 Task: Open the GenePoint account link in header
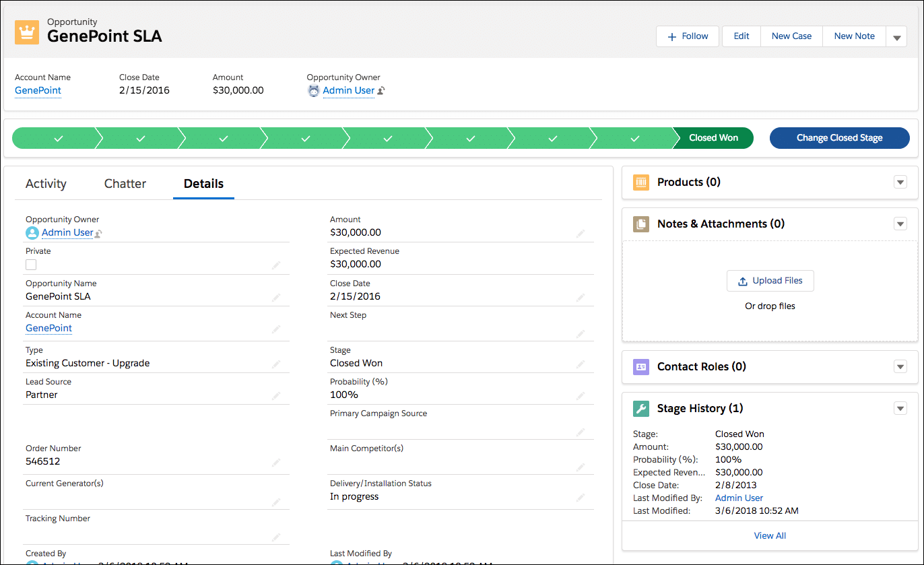[x=38, y=90]
